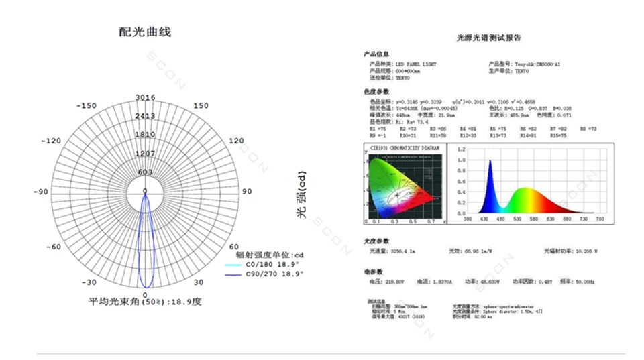Select the 电流 current value
This screenshot has height=360, width=644.
[435, 282]
